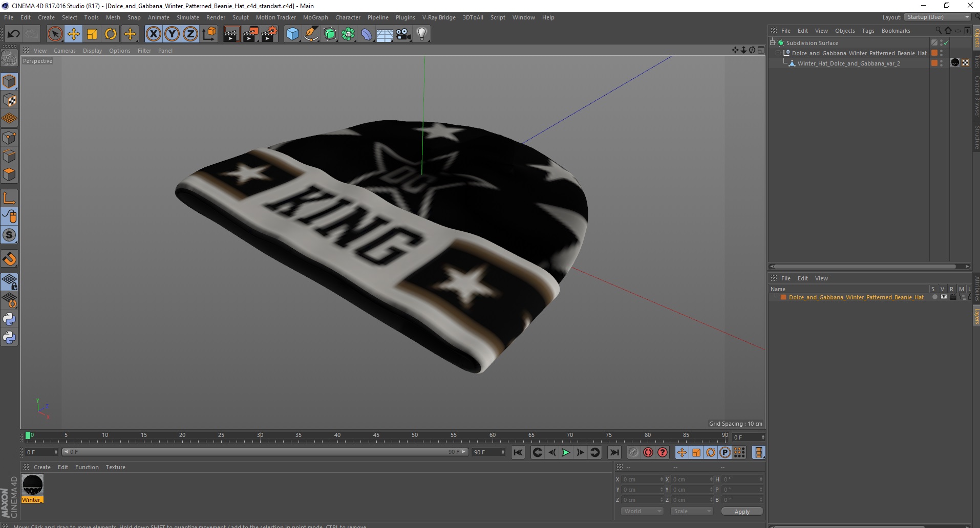
Task: Add a Floor environment object
Action: click(385, 34)
